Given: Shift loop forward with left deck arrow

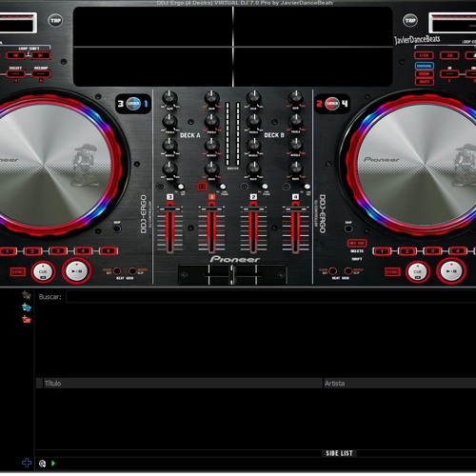Looking at the screenshot, I should (41, 55).
